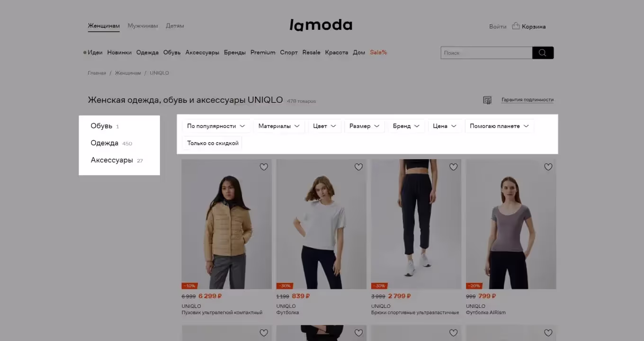Switch to the Мужчинам tab
The height and width of the screenshot is (341, 644).
pyautogui.click(x=143, y=26)
